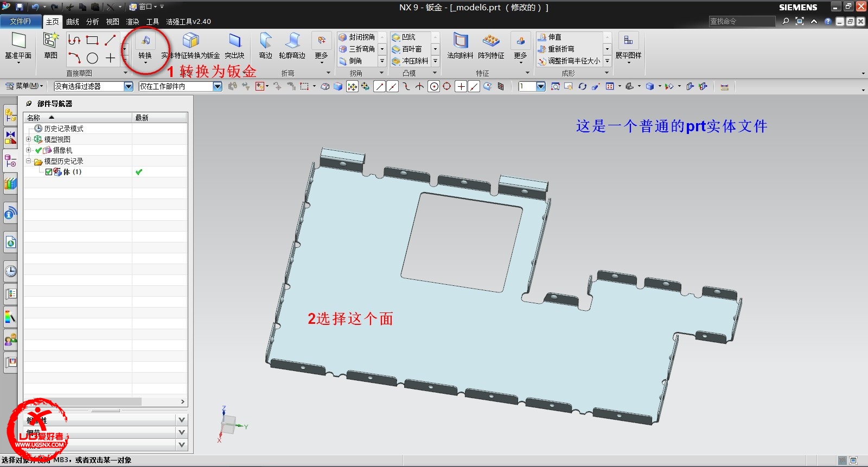Select the circle sketch tool
The height and width of the screenshot is (467, 868).
92,58
